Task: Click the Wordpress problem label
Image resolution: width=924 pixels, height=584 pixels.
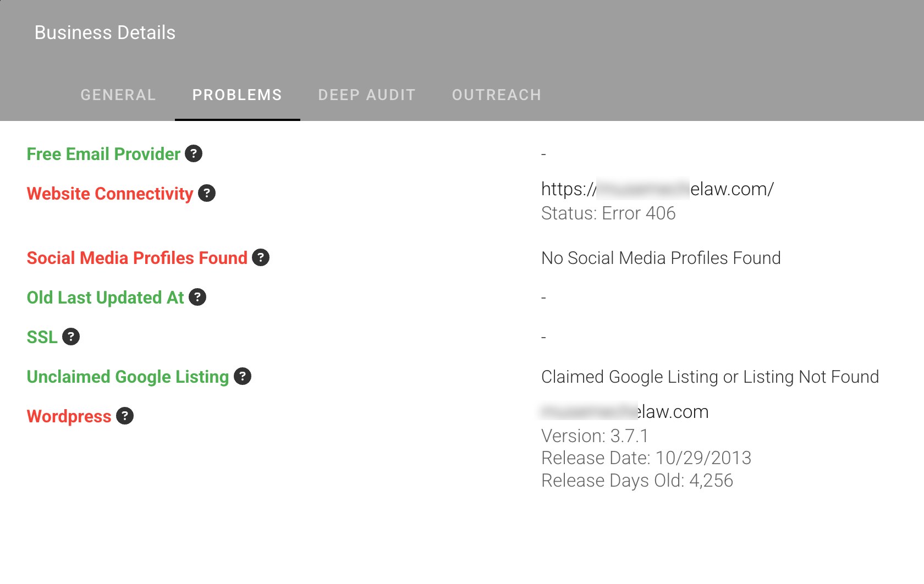Action: [x=69, y=416]
